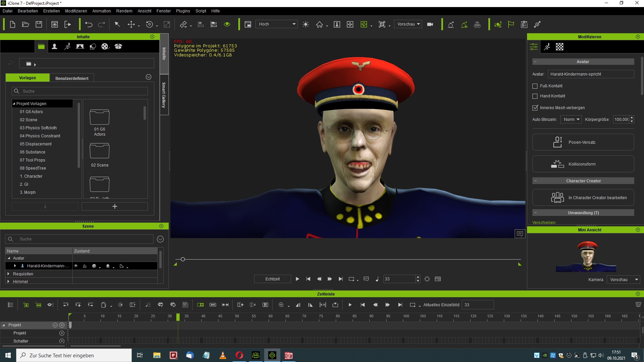Open player settings gear icon

coord(427,279)
